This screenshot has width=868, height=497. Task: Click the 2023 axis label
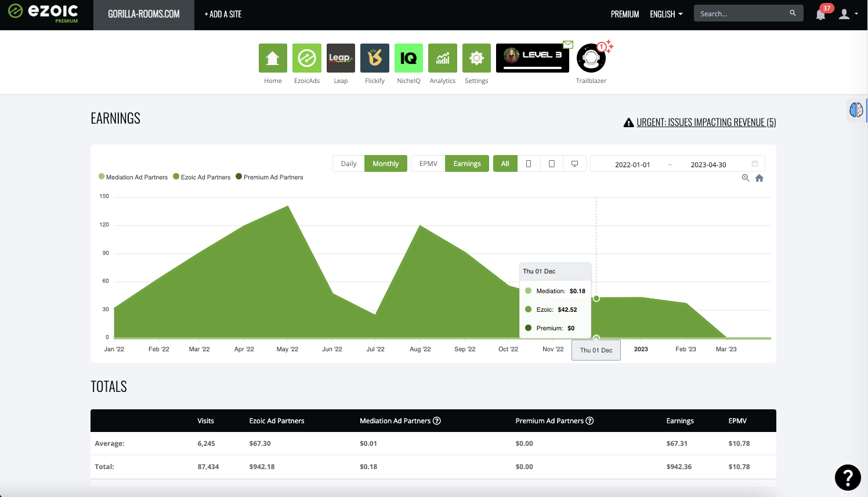click(x=641, y=350)
